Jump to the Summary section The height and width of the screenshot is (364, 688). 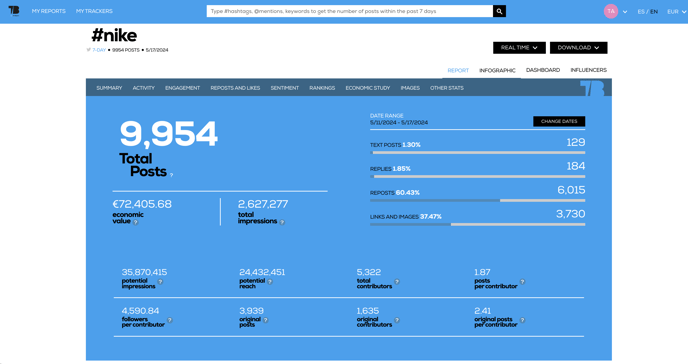(109, 88)
